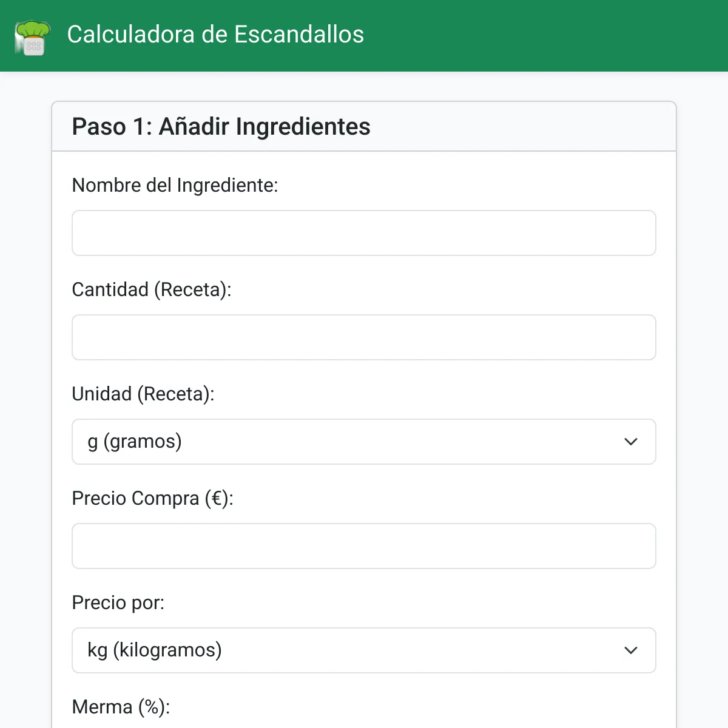The width and height of the screenshot is (728, 728).
Task: Open the Precio por dropdown
Action: (x=364, y=650)
